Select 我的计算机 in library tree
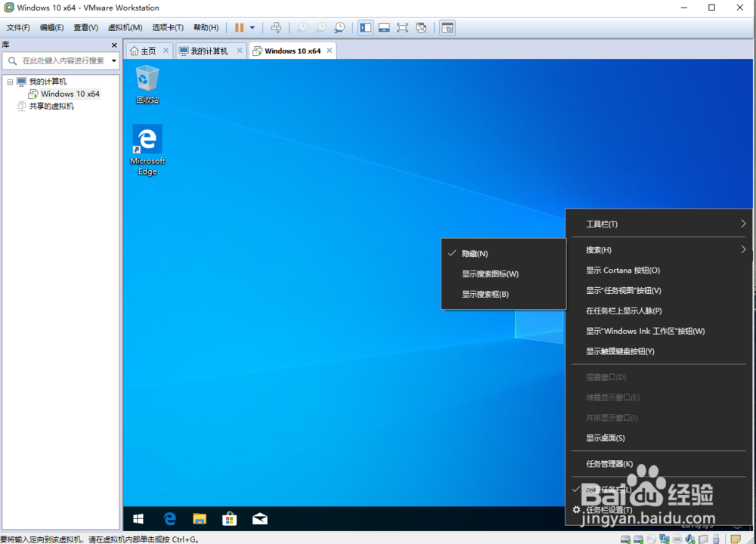 tap(47, 82)
